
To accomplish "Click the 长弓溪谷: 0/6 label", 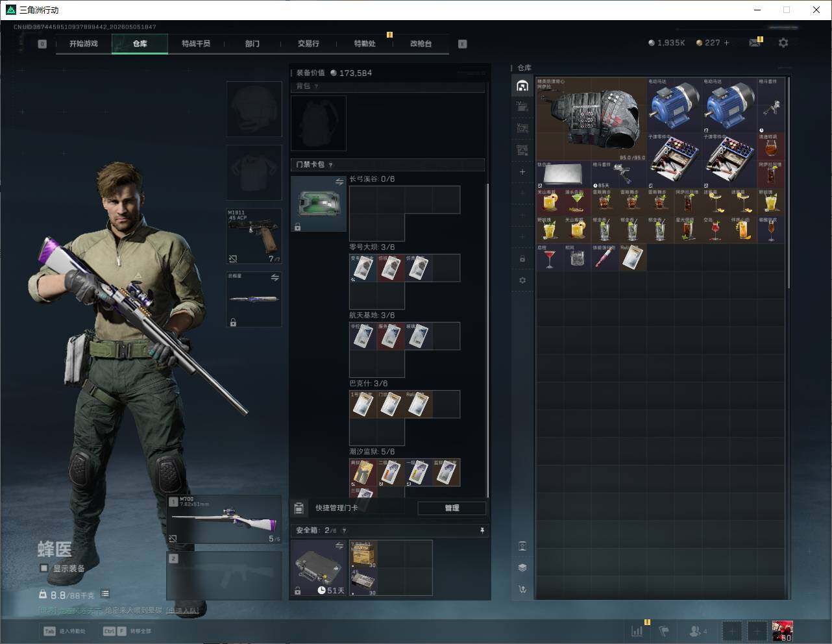I will point(372,179).
